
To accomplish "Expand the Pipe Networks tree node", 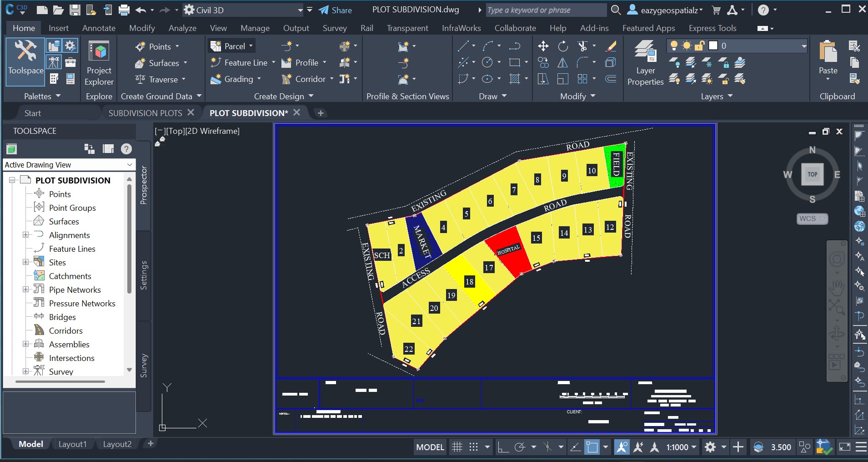I will pos(26,289).
